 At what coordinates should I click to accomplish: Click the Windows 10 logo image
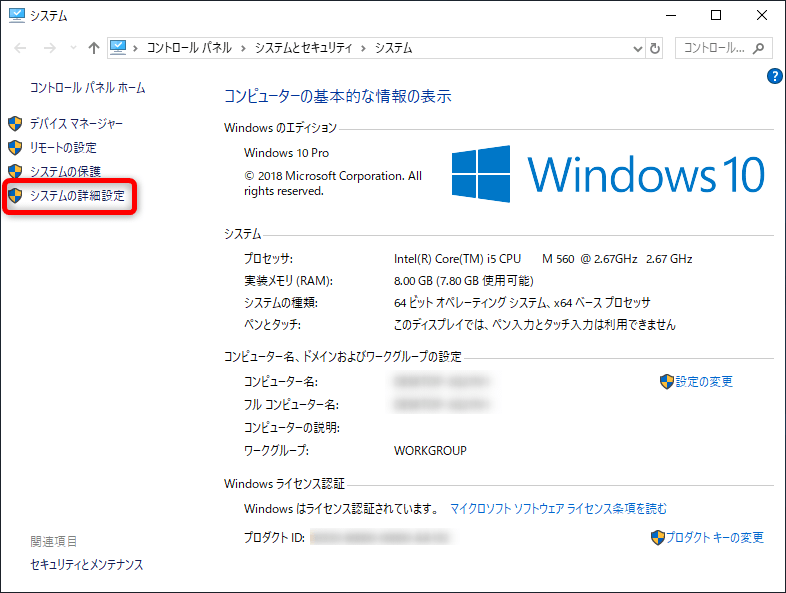point(608,174)
